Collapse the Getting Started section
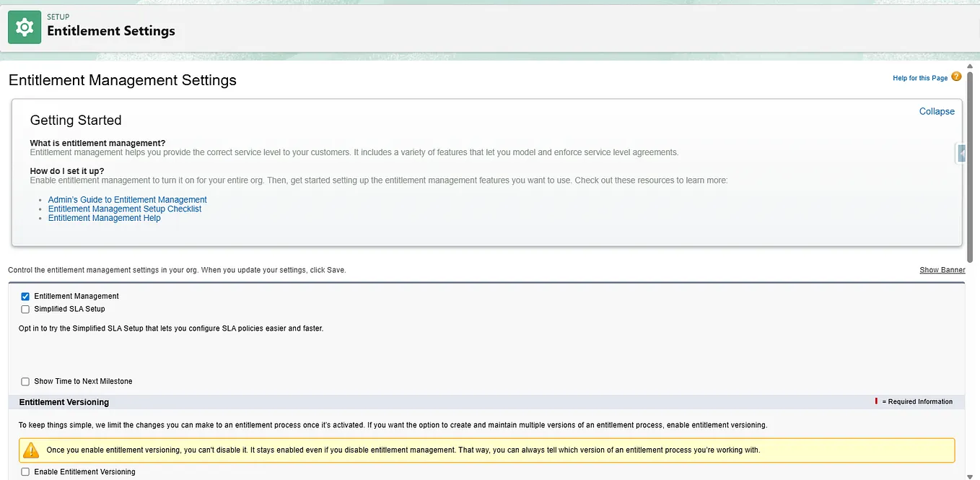The height and width of the screenshot is (480, 980). point(936,111)
